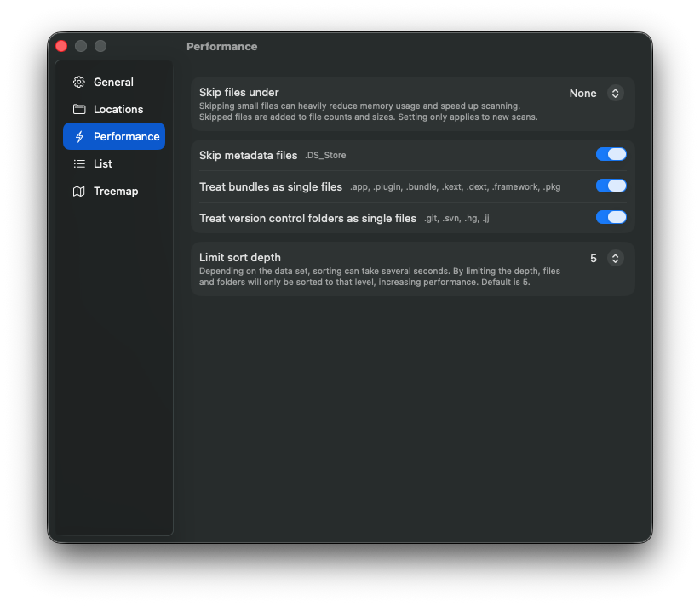This screenshot has width=700, height=606.
Task: Click the Performance lightning bolt icon
Action: (x=79, y=136)
